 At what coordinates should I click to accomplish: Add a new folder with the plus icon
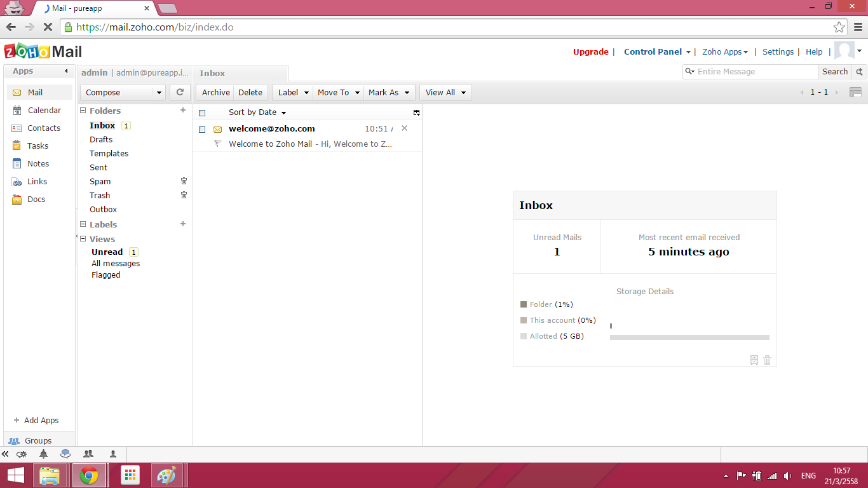click(183, 110)
